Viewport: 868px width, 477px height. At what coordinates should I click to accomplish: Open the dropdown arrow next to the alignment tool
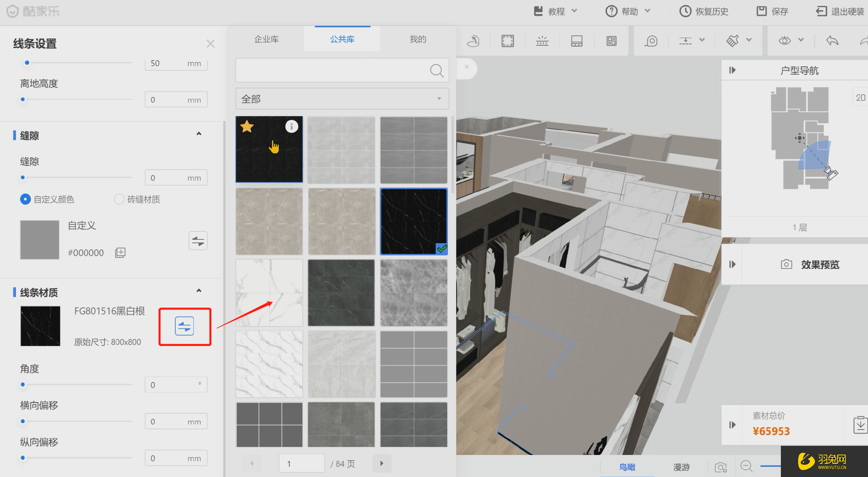coord(702,40)
